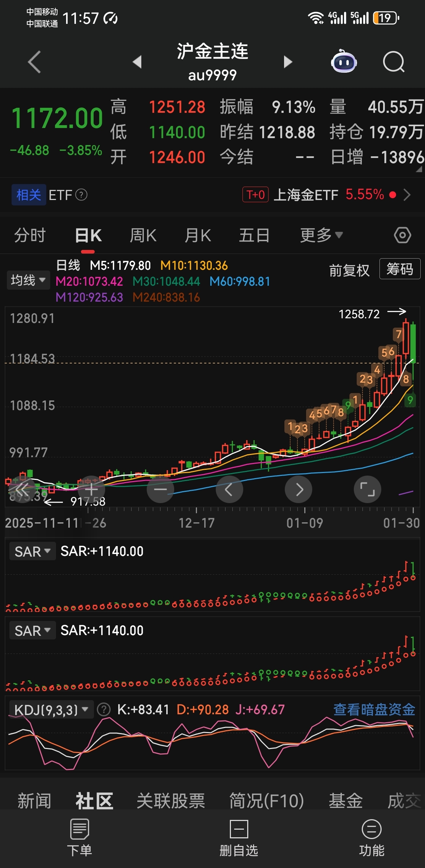This screenshot has height=868, width=425.
Task: Open the robot AI assistant
Action: coord(344,61)
